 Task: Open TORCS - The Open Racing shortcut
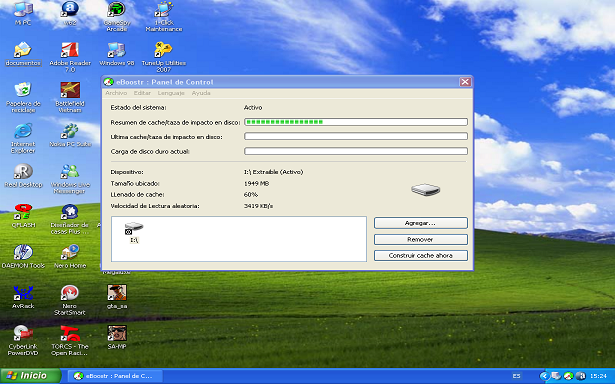(70, 340)
